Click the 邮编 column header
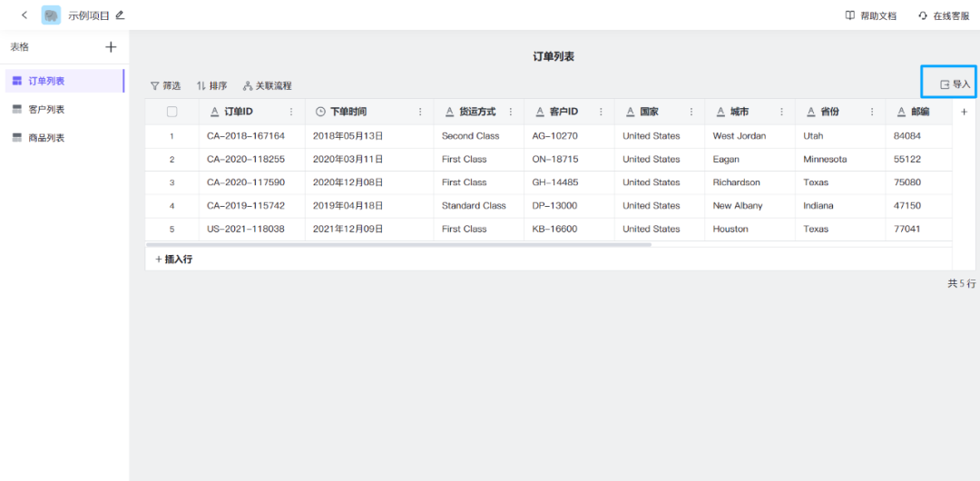 (918, 112)
